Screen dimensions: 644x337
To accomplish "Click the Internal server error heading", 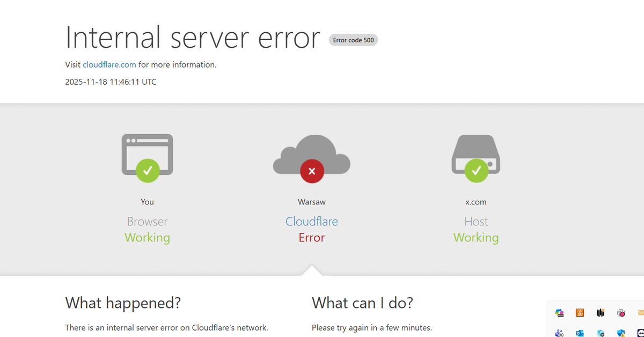I will [193, 37].
